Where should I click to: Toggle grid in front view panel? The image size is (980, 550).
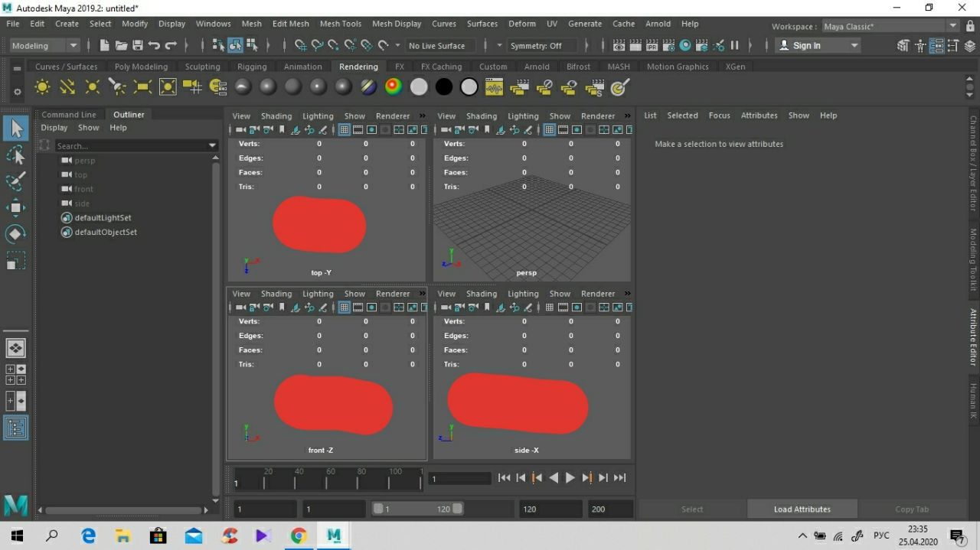pyautogui.click(x=345, y=308)
